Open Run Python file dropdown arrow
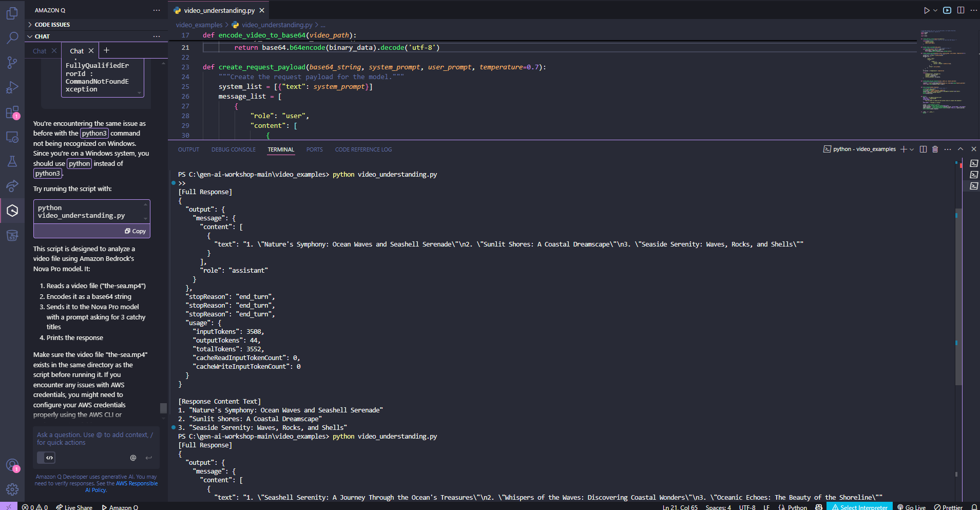 (x=935, y=10)
